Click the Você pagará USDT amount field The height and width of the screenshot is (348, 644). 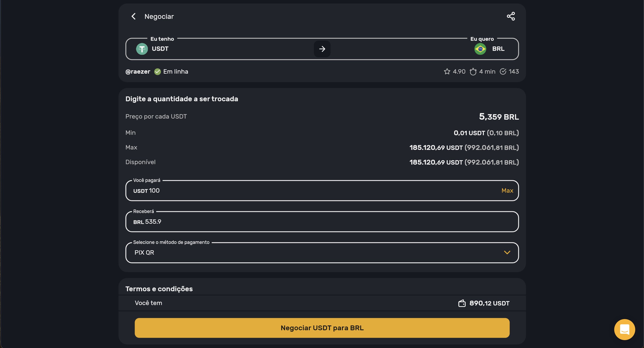(300, 191)
